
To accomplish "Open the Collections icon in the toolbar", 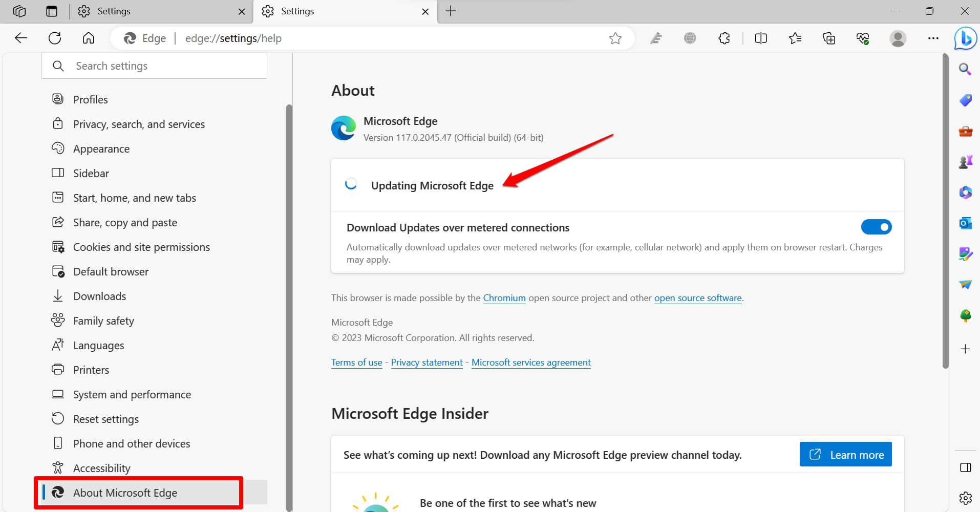I will coord(829,38).
